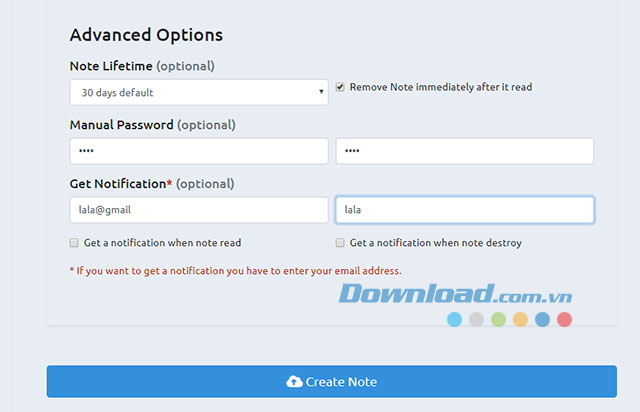Screen dimensions: 640x412
Task: Click the Note Lifetime label
Action: pyautogui.click(x=111, y=66)
